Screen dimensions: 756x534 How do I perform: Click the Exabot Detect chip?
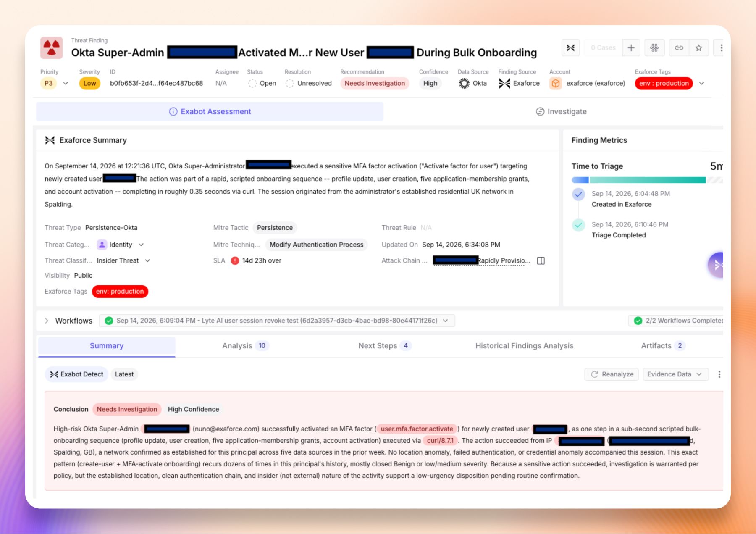76,374
